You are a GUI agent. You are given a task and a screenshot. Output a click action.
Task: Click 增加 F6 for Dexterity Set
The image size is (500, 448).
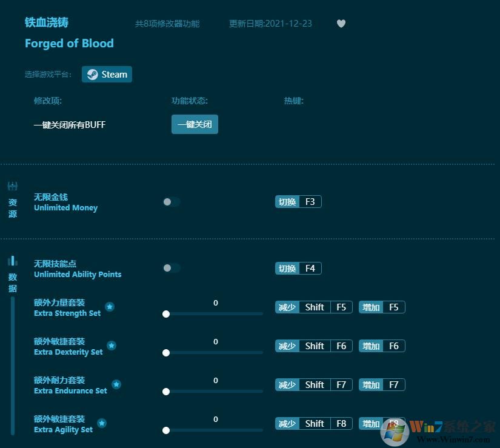382,346
